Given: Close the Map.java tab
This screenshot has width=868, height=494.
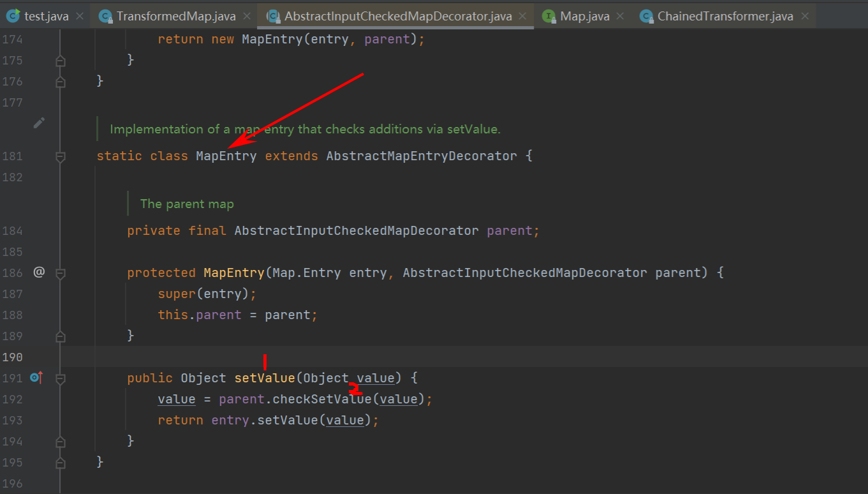Looking at the screenshot, I should (621, 16).
